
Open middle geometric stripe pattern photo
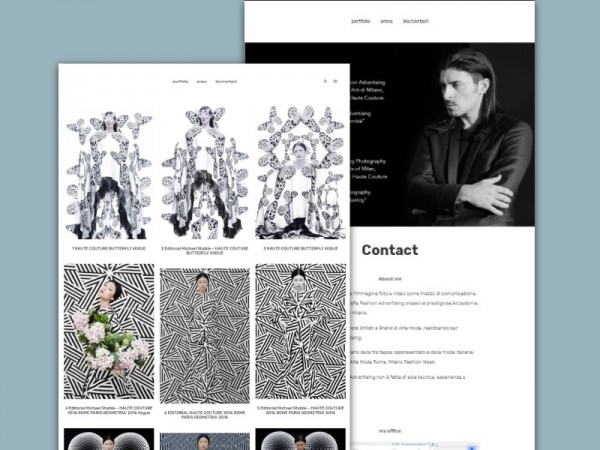click(204, 331)
